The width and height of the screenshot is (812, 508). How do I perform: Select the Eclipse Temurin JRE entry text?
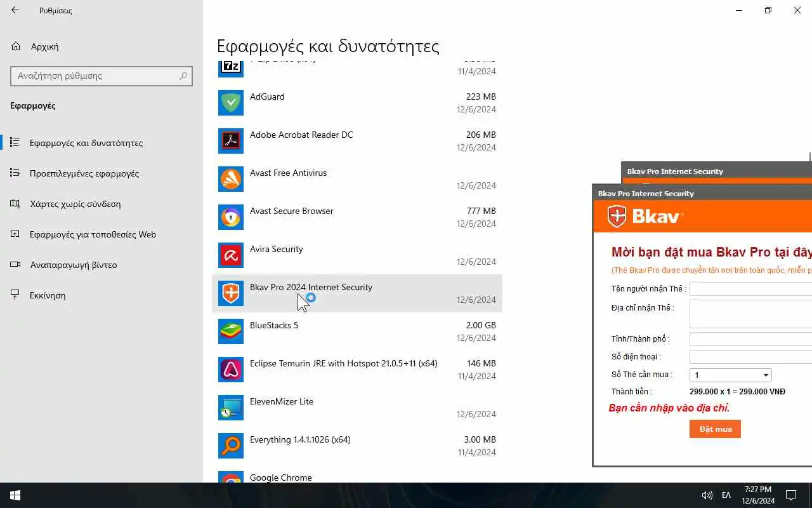343,363
